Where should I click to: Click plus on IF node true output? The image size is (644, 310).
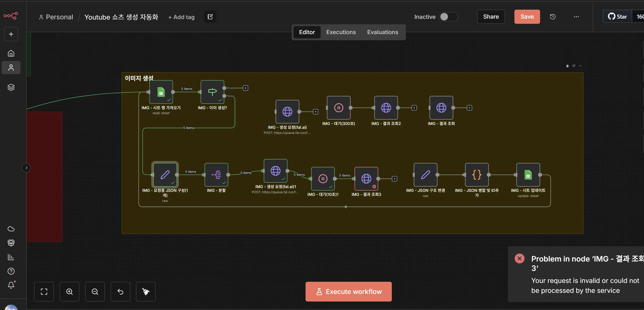[246, 88]
